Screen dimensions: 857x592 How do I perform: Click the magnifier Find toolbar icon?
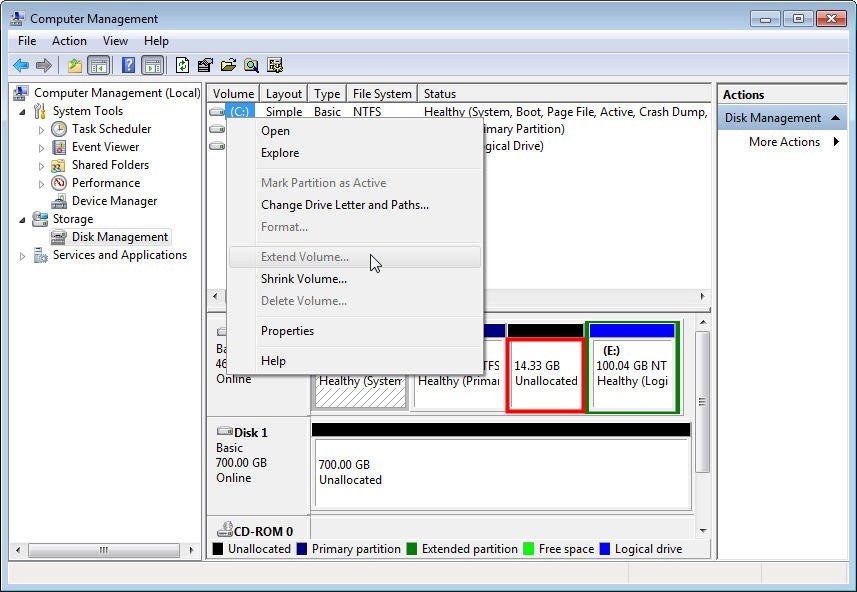(x=251, y=66)
